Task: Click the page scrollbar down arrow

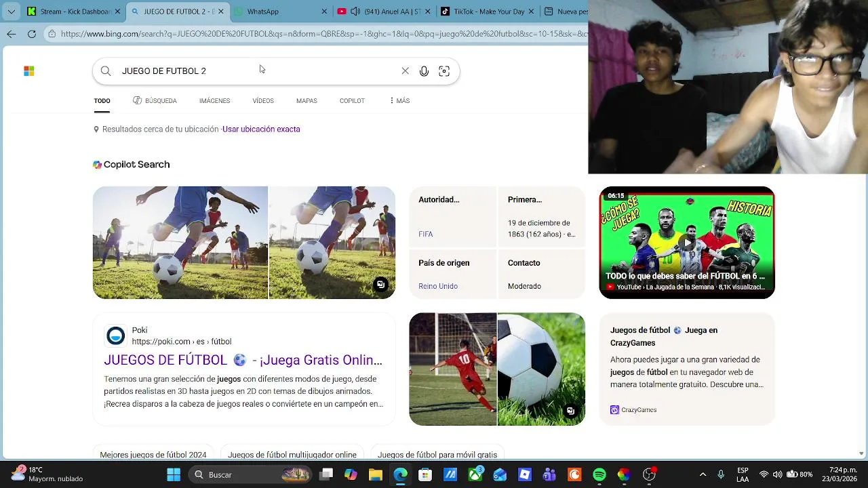Action: point(861,453)
